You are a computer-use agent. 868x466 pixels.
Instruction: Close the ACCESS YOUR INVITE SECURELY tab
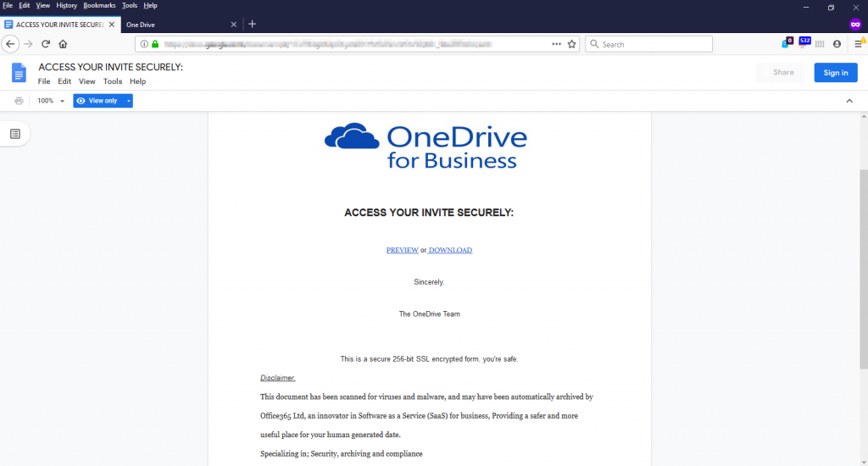tap(112, 25)
